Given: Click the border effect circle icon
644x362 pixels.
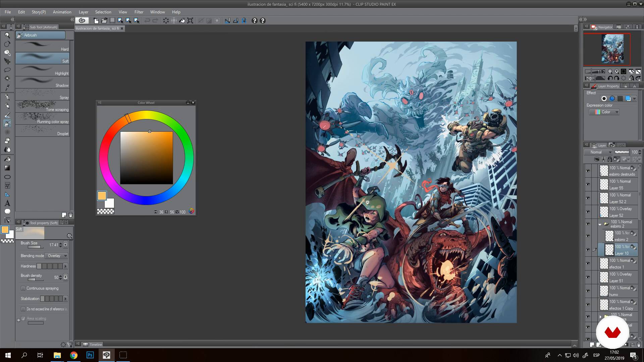Looking at the screenshot, I should pos(604,99).
